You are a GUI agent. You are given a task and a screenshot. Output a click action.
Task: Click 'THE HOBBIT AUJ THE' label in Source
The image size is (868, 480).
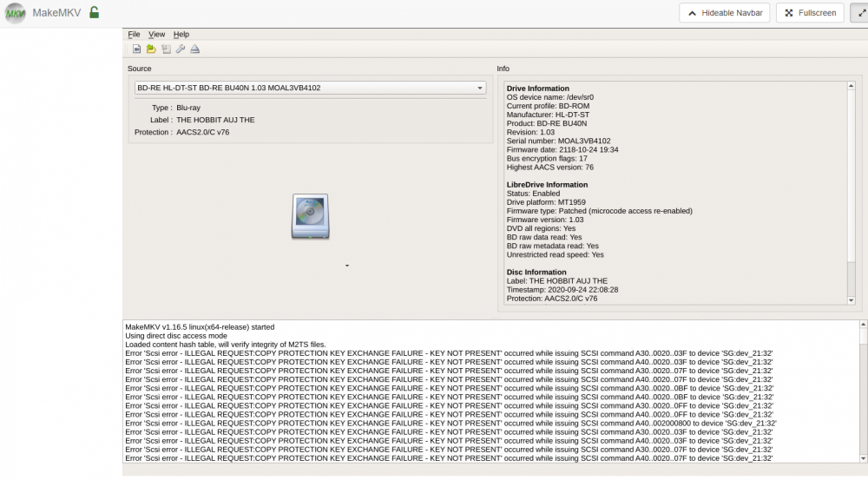[215, 120]
